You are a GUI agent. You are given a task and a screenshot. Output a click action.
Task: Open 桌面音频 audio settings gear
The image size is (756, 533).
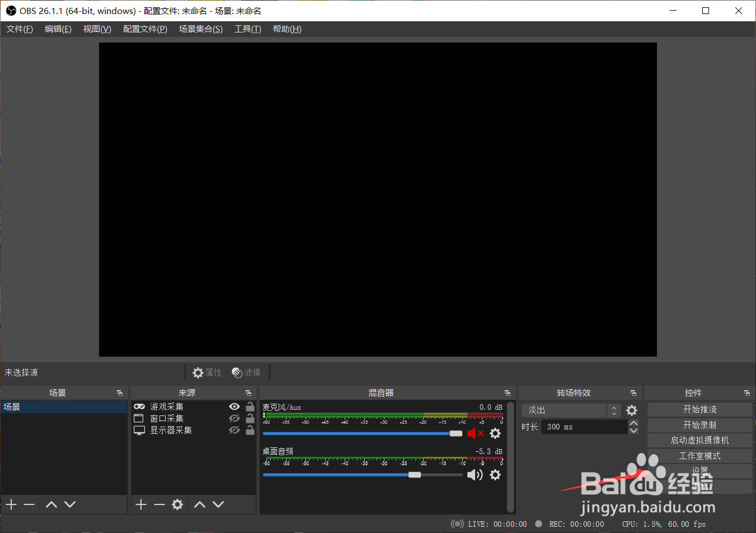(x=495, y=475)
